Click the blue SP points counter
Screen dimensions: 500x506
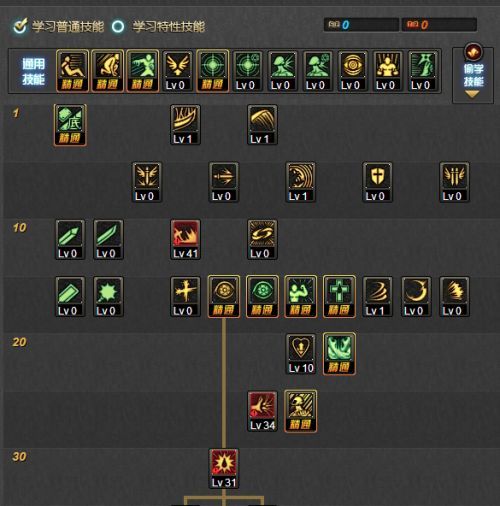pos(361,25)
